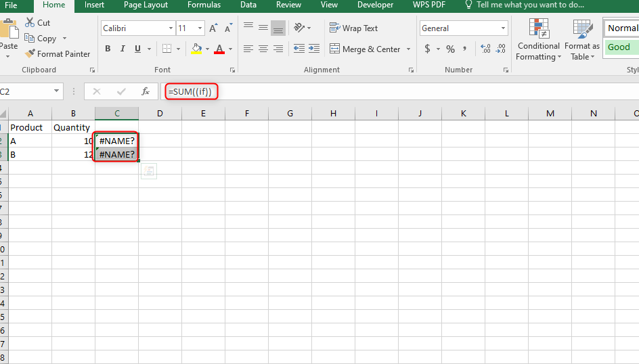Apply red font color
The image size is (639, 364).
click(219, 49)
